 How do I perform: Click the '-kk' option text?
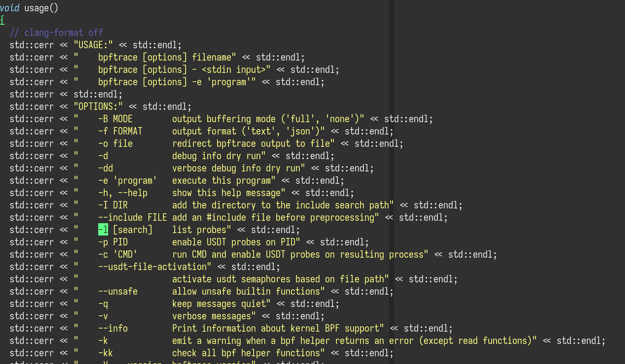(105, 353)
